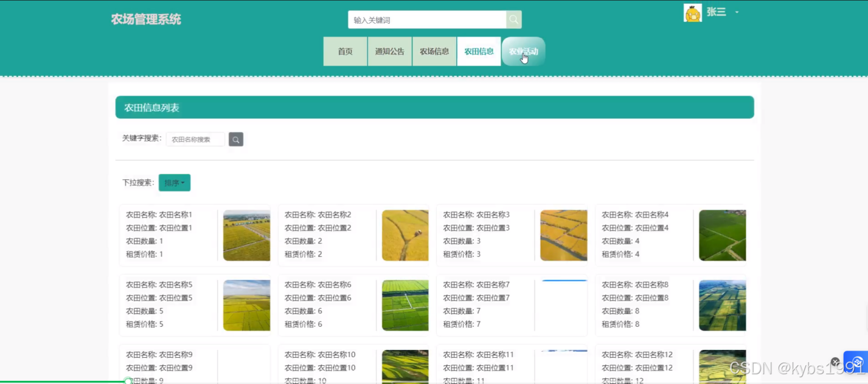Click the text 农田名称: 农田名称7
Screen dimensions: 868x384
click(476, 285)
